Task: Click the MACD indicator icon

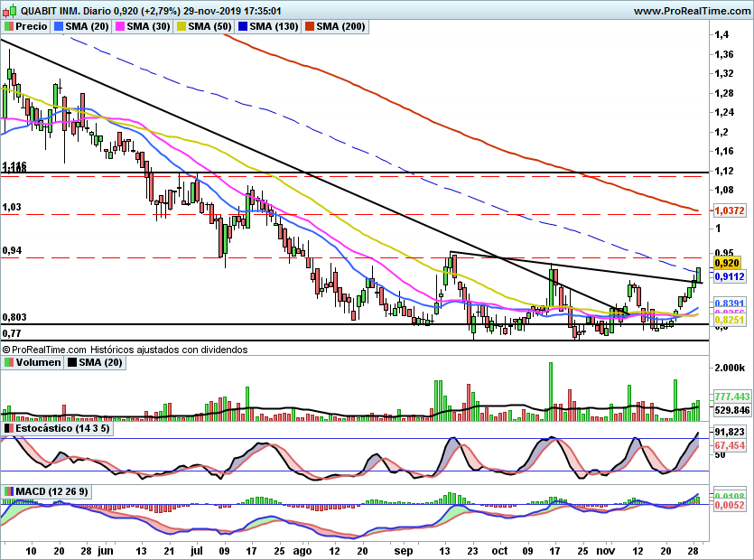Action: [x=9, y=491]
